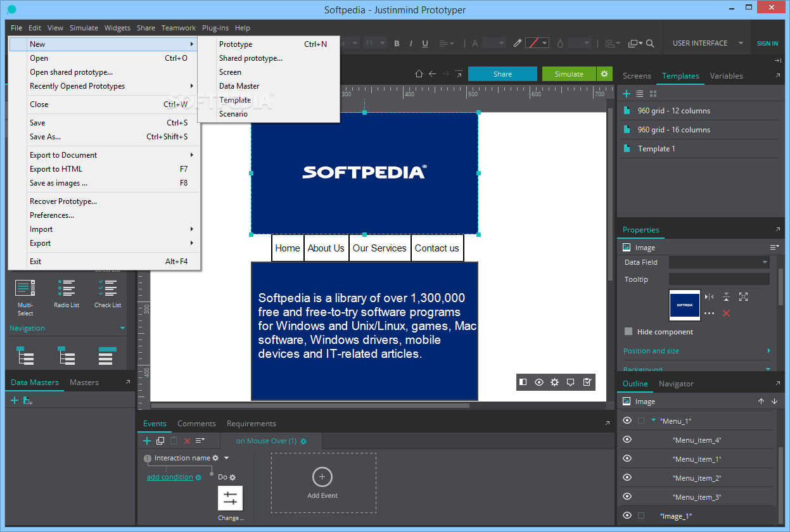Click the green Simulate button
Image resolution: width=790 pixels, height=532 pixels.
coord(569,74)
